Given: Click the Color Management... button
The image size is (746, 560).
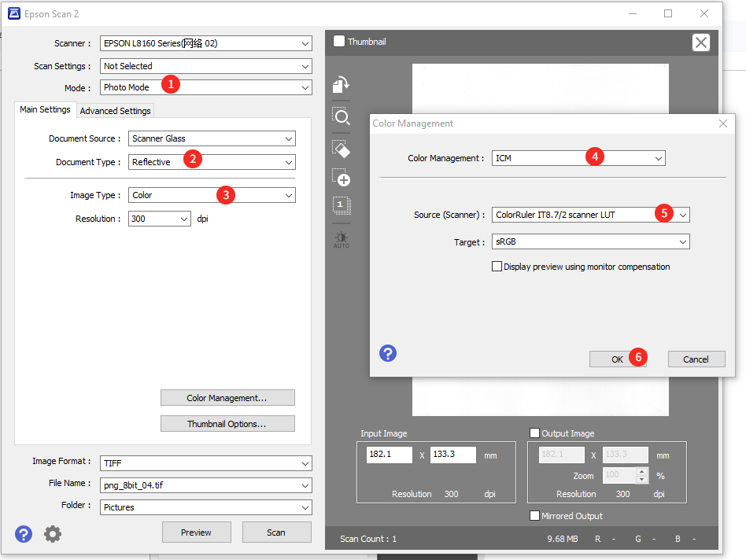Looking at the screenshot, I should tap(227, 398).
